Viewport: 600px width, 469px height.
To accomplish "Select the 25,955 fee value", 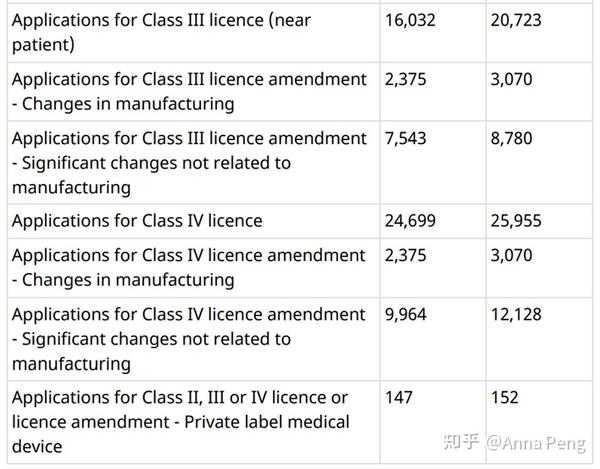I will pyautogui.click(x=517, y=221).
